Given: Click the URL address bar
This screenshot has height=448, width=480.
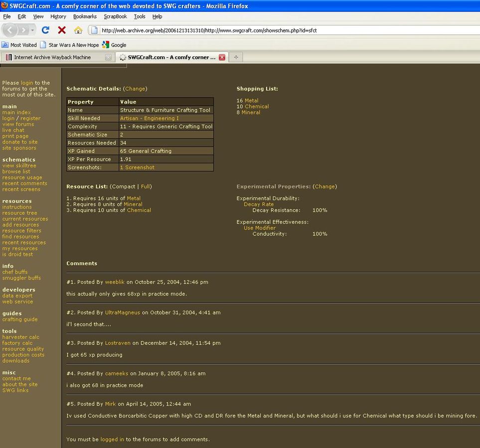Looking at the screenshot, I should pos(279,30).
